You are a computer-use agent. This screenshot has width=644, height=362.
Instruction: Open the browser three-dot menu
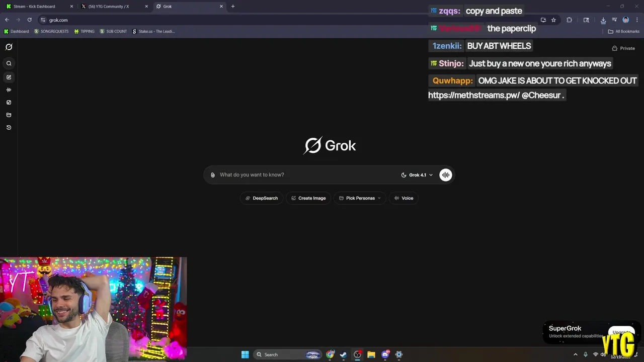pos(636,20)
